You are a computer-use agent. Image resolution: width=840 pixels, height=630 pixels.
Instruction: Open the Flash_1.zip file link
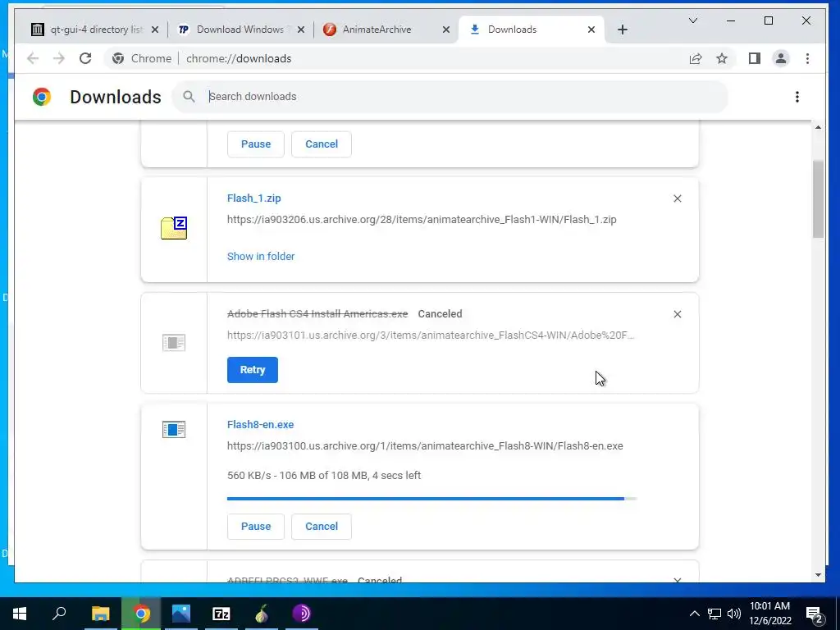pos(254,199)
